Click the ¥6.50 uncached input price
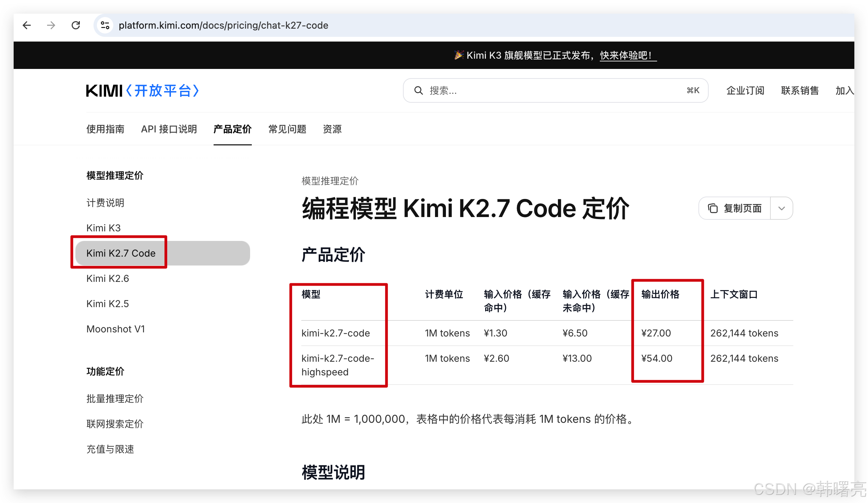Screen dimensions: 868x503 (575, 333)
